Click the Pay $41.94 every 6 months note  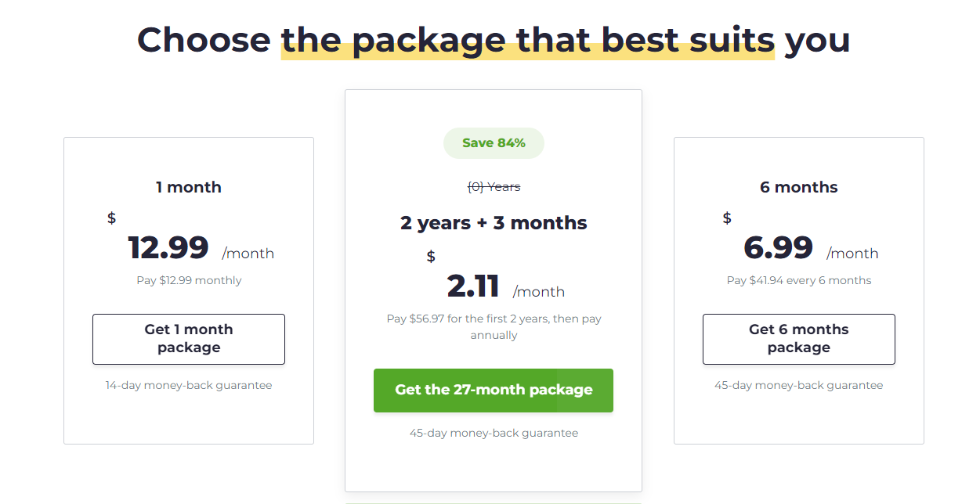point(798,280)
